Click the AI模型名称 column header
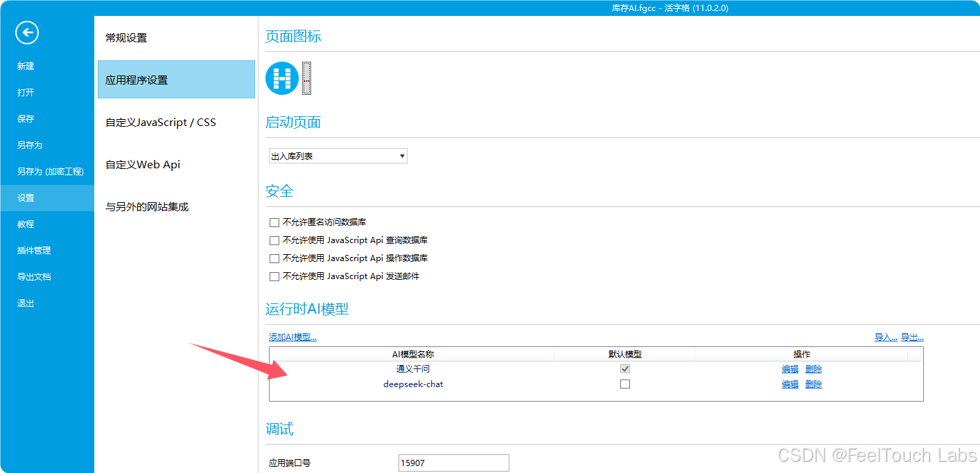Screen dimensions: 980x473 point(413,354)
